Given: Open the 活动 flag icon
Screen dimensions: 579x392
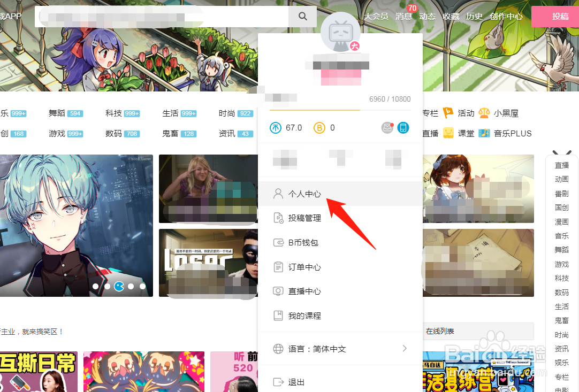Looking at the screenshot, I should tap(448, 113).
